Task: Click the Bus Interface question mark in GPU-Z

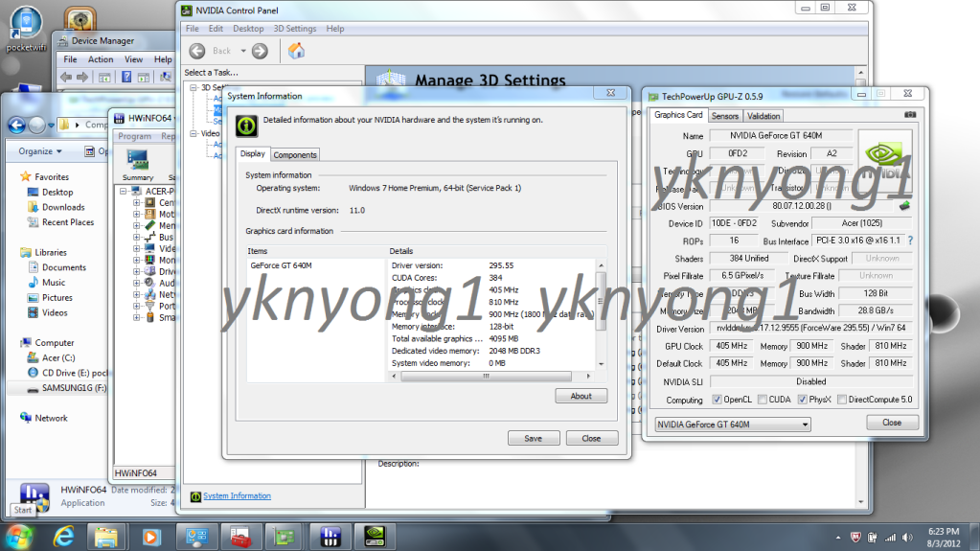Action: (x=910, y=241)
